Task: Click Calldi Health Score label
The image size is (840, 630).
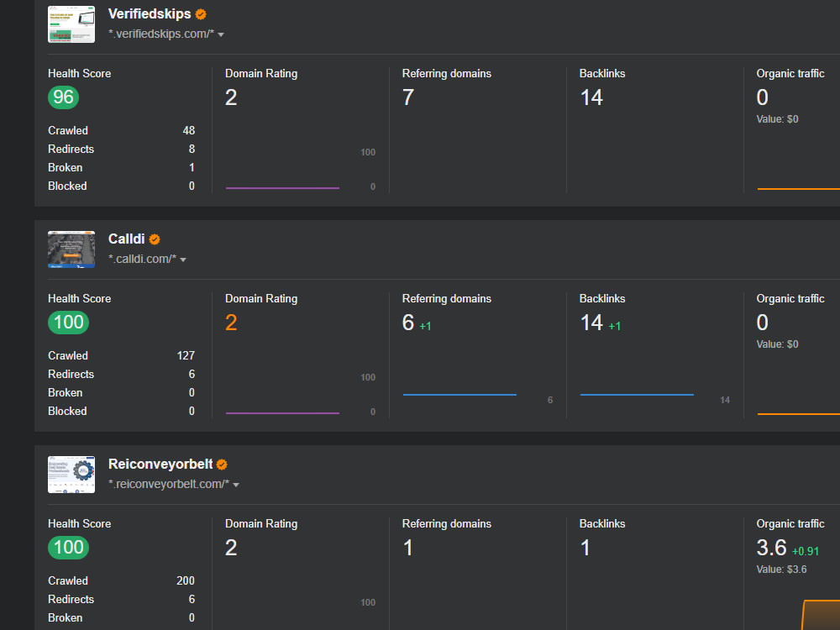Action: [79, 298]
